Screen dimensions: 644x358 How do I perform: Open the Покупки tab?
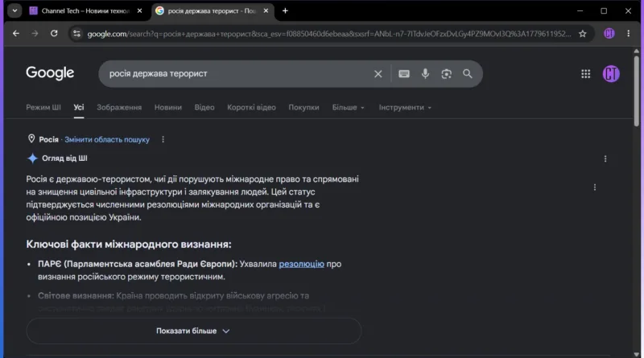tap(304, 108)
